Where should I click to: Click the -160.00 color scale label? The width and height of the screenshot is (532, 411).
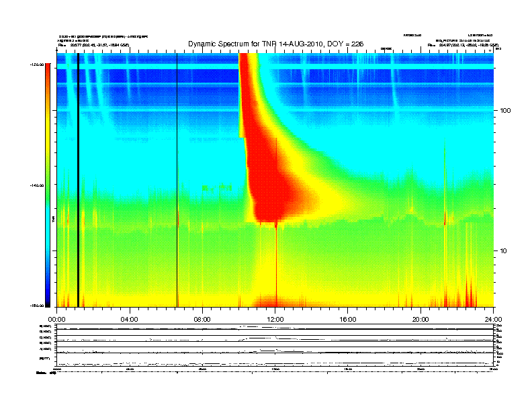37,306
